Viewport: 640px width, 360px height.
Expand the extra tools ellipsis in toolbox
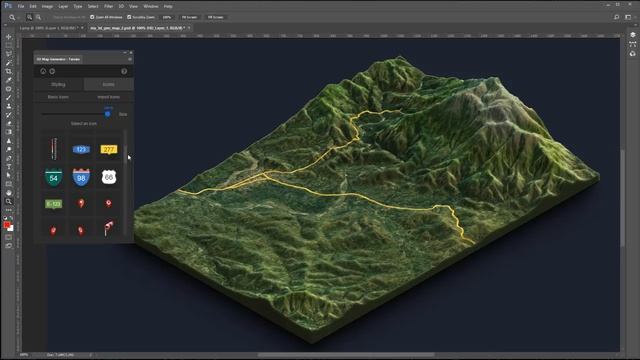9,210
